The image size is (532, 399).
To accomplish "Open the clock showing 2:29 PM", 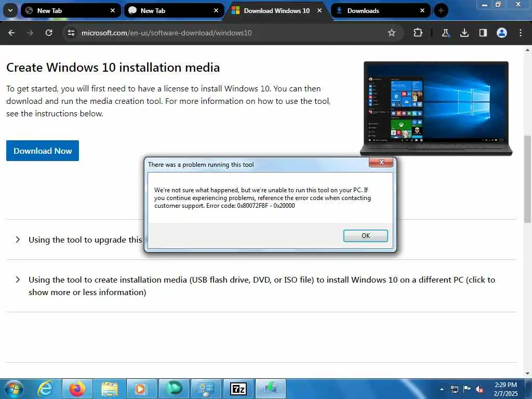I will tap(506, 389).
